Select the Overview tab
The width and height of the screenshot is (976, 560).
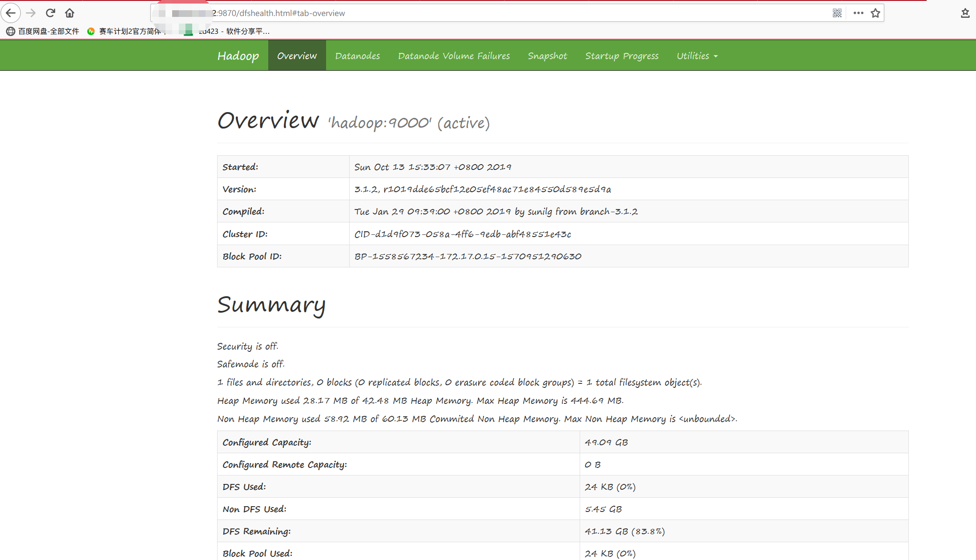297,56
